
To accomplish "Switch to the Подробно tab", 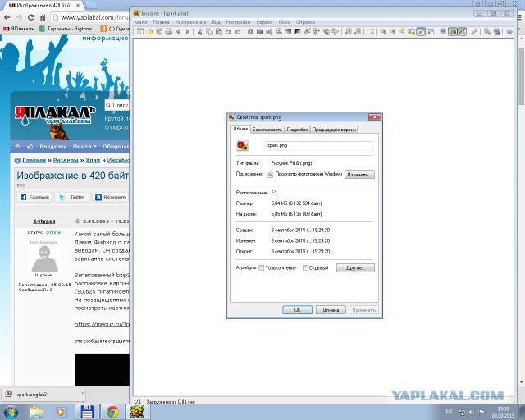I will click(x=297, y=130).
